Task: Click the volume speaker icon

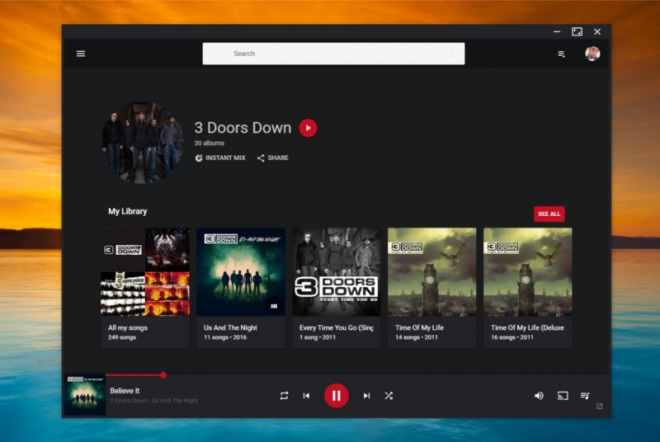Action: [x=539, y=396]
